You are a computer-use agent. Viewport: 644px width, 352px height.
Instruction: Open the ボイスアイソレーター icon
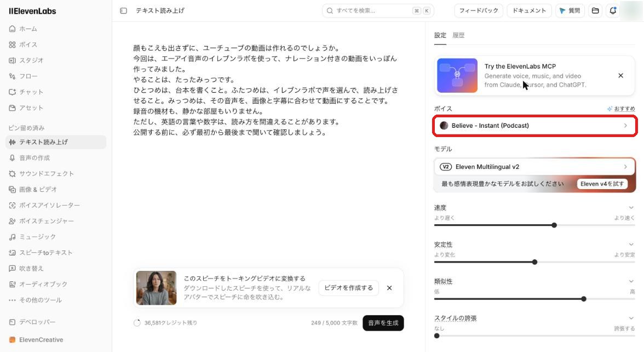pyautogui.click(x=12, y=205)
